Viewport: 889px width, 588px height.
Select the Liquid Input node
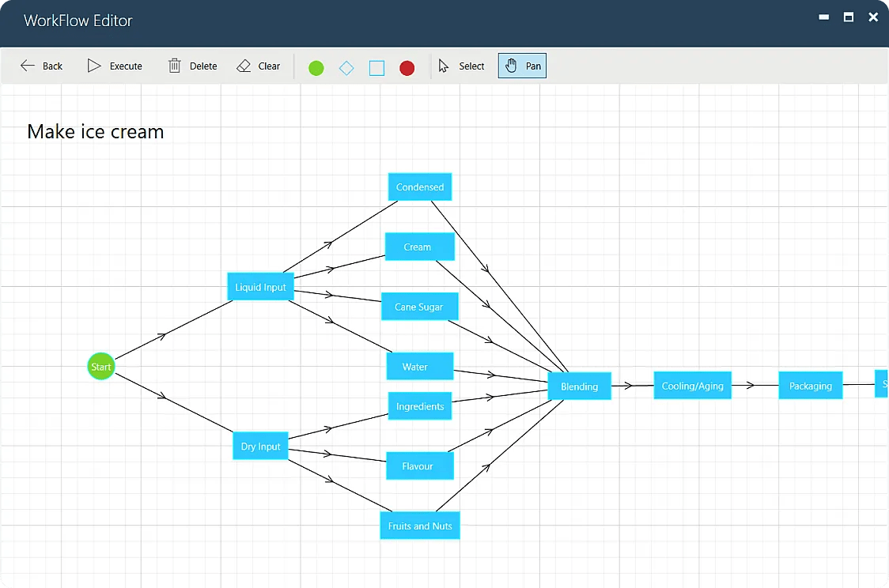tap(260, 286)
